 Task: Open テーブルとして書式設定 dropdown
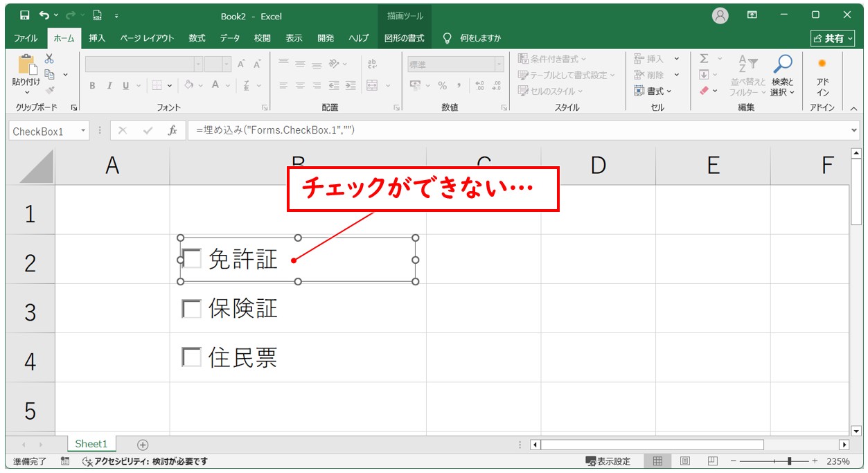pyautogui.click(x=566, y=75)
